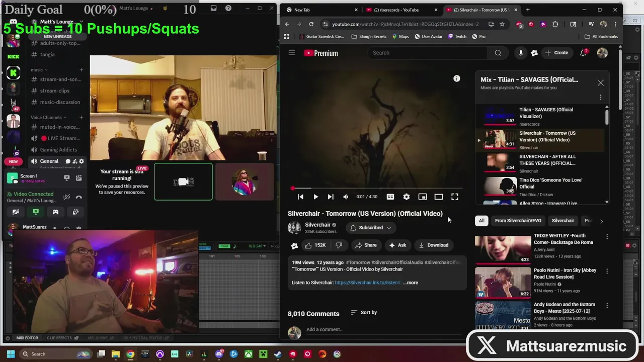Open options for Paolo Nutini video
The image size is (644, 362).
607,271
